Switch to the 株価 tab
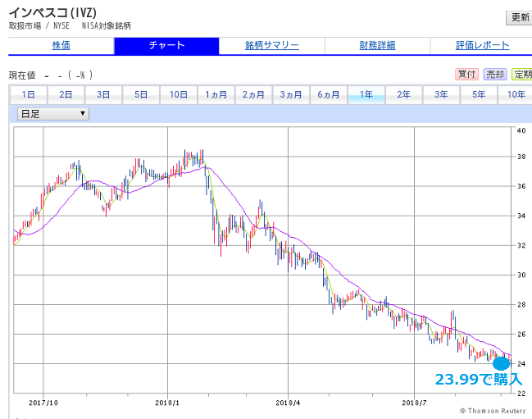This screenshot has width=532, height=419. point(61,46)
